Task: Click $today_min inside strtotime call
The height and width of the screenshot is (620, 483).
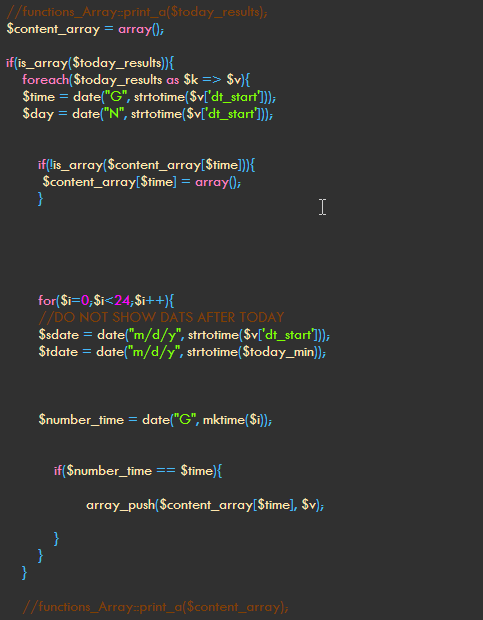Action: [278, 352]
